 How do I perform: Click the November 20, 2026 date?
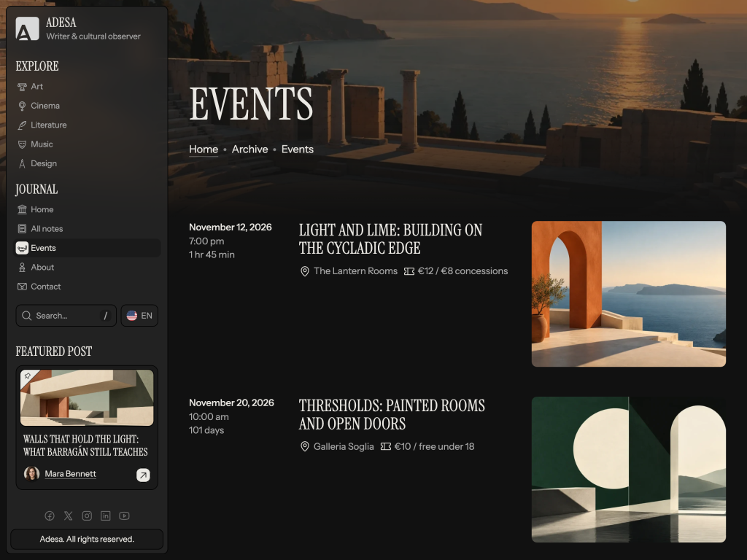[231, 402]
